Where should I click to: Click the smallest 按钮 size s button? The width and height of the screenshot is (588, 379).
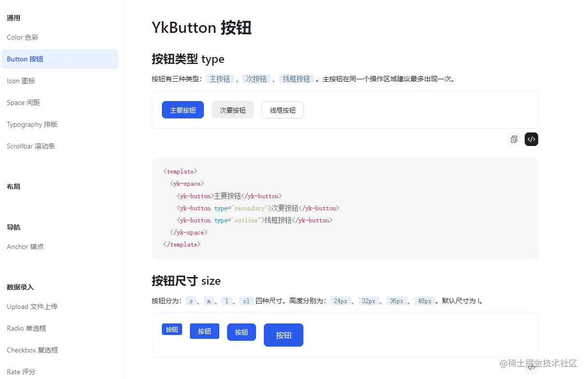pyautogui.click(x=172, y=329)
